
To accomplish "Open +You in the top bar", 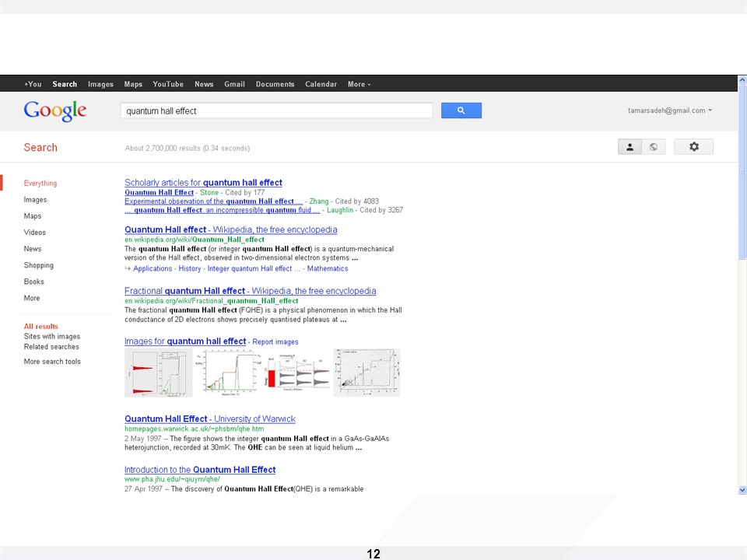I will coord(33,84).
